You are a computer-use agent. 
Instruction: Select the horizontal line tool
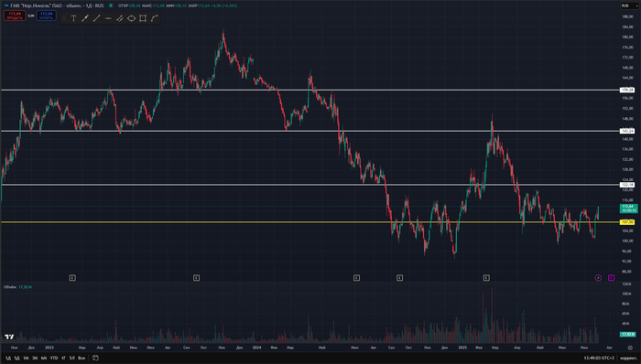pos(108,18)
